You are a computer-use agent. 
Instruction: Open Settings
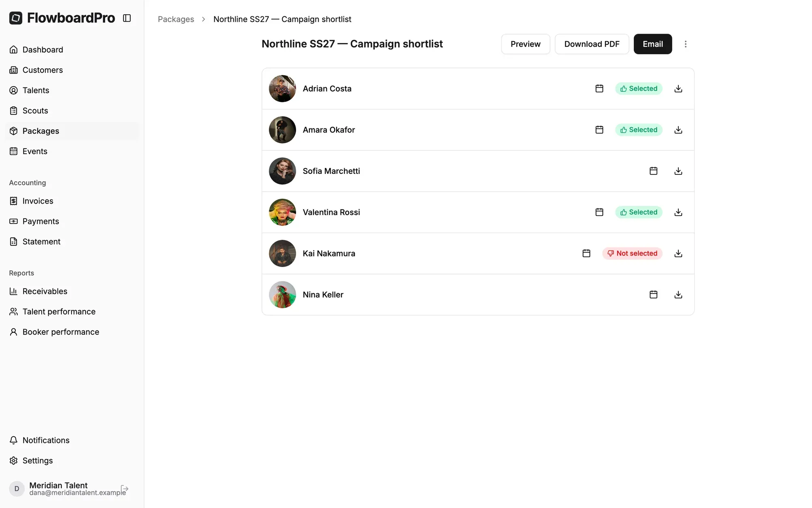[x=72, y=460]
